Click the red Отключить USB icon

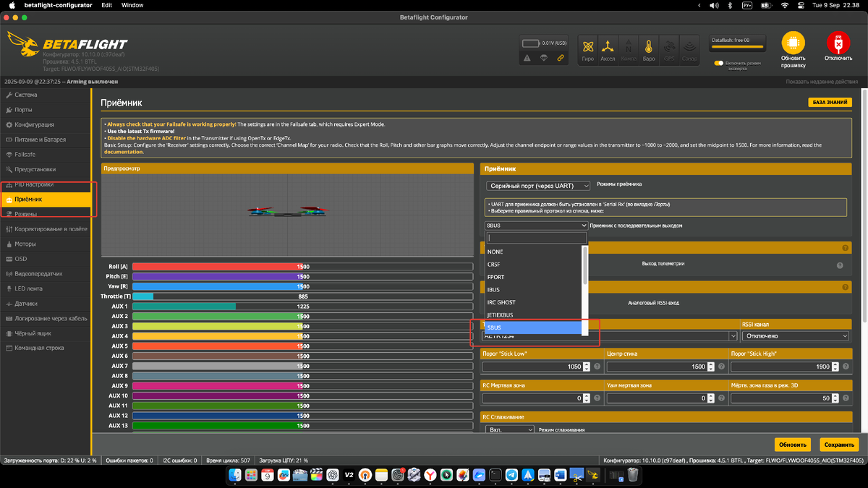tap(838, 43)
